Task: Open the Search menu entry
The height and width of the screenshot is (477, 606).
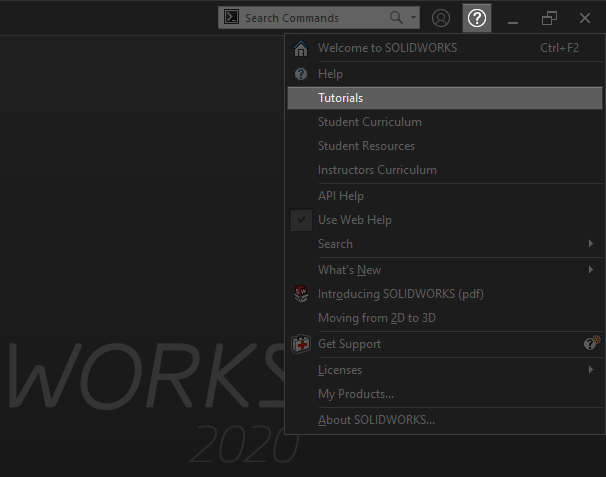Action: [x=335, y=244]
